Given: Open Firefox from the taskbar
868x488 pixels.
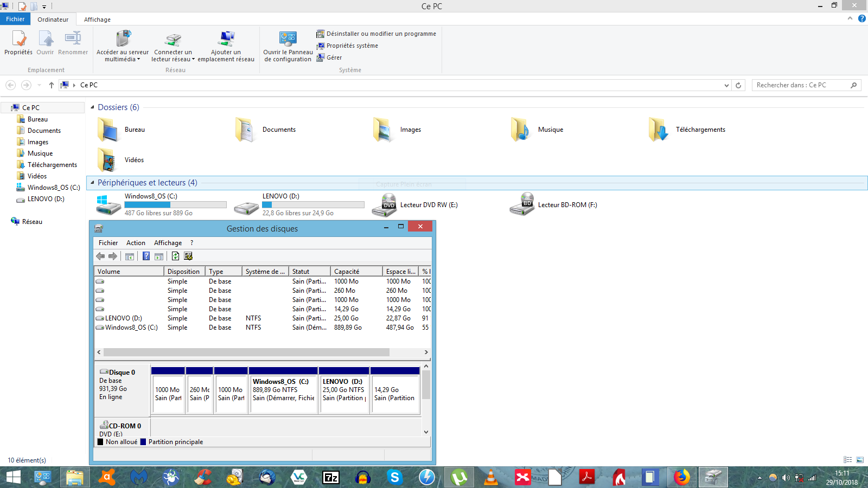Looking at the screenshot, I should click(x=681, y=477).
